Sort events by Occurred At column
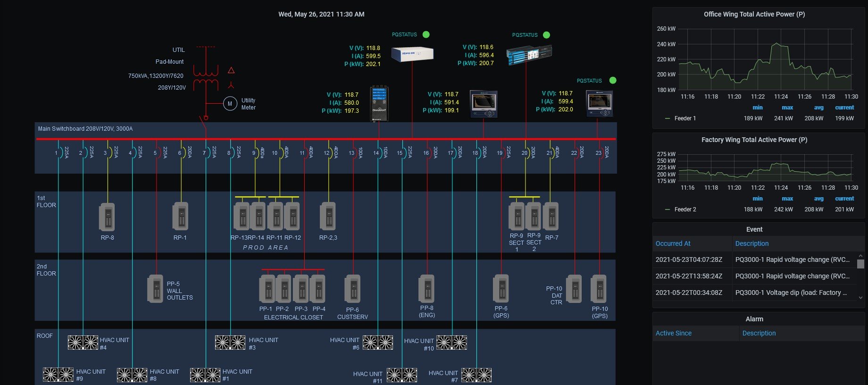This screenshot has width=868, height=385. [x=673, y=243]
